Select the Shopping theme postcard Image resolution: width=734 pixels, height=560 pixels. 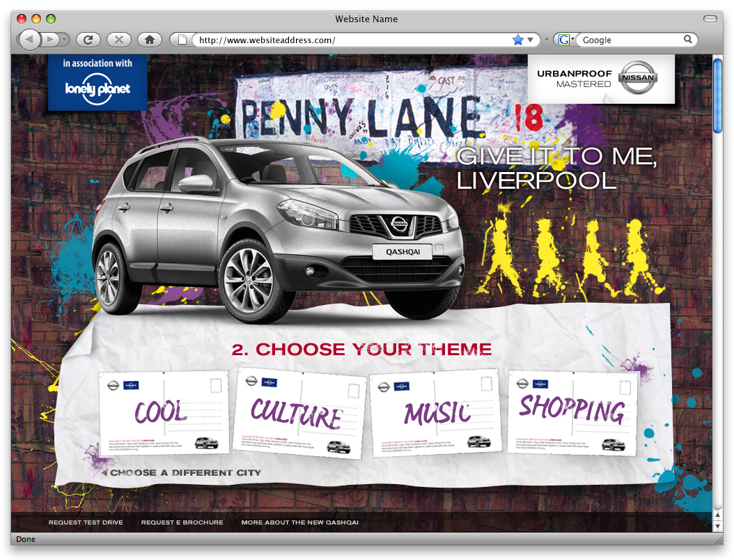click(x=572, y=412)
